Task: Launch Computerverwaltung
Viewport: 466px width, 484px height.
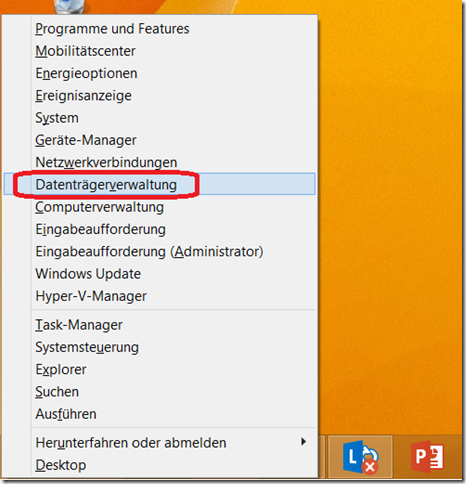Action: (159, 207)
